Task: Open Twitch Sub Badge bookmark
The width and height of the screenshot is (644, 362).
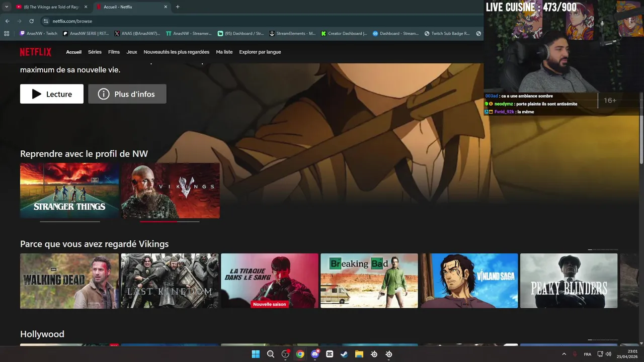Action: pos(447,34)
